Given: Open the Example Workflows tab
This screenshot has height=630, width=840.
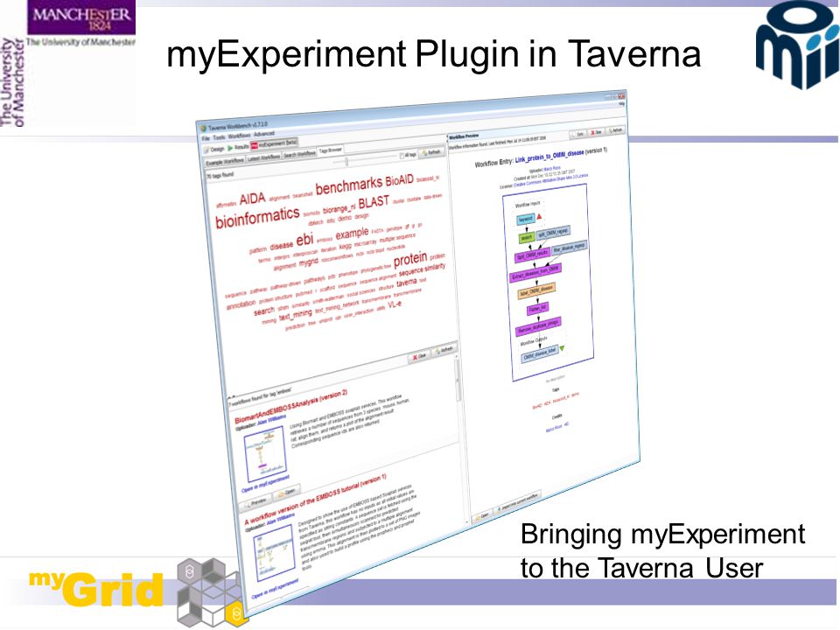Looking at the screenshot, I should click(225, 160).
